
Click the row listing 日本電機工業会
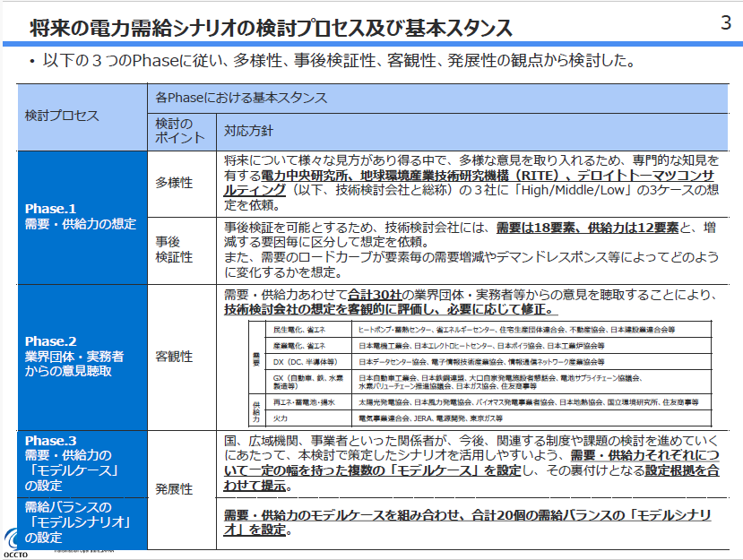531,346
